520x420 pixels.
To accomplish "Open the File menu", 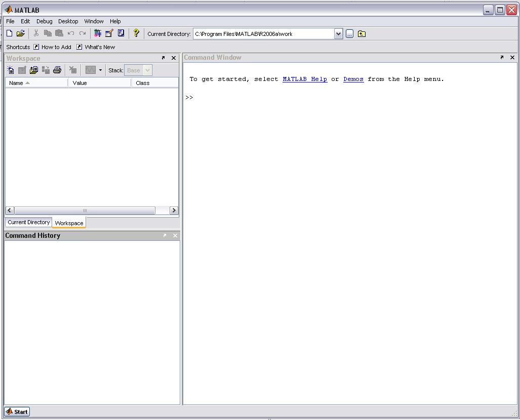I will (10, 21).
